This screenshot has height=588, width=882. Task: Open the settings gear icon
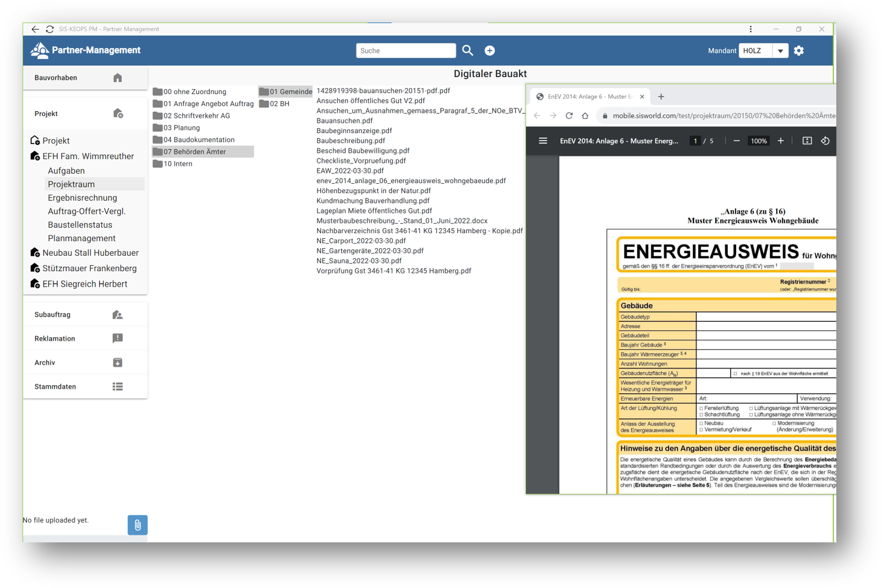pos(798,51)
